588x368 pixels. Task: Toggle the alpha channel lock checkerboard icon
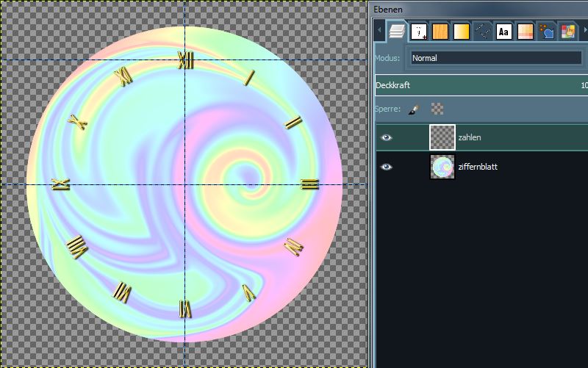click(x=437, y=109)
